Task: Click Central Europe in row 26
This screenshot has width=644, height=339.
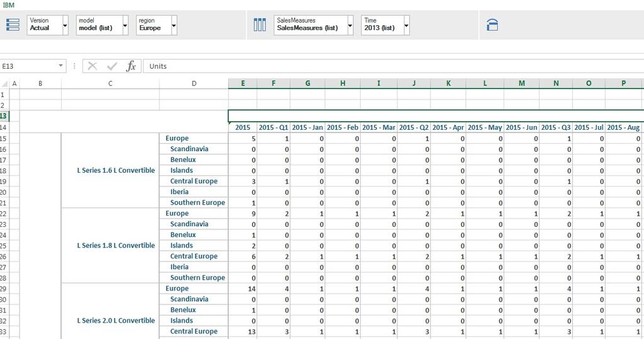Action: click(194, 256)
